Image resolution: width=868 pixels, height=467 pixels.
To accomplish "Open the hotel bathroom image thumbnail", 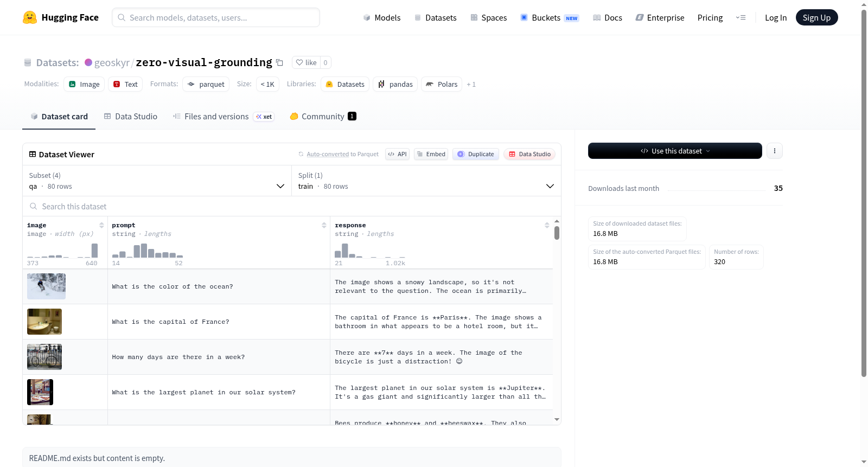I will [x=44, y=322].
